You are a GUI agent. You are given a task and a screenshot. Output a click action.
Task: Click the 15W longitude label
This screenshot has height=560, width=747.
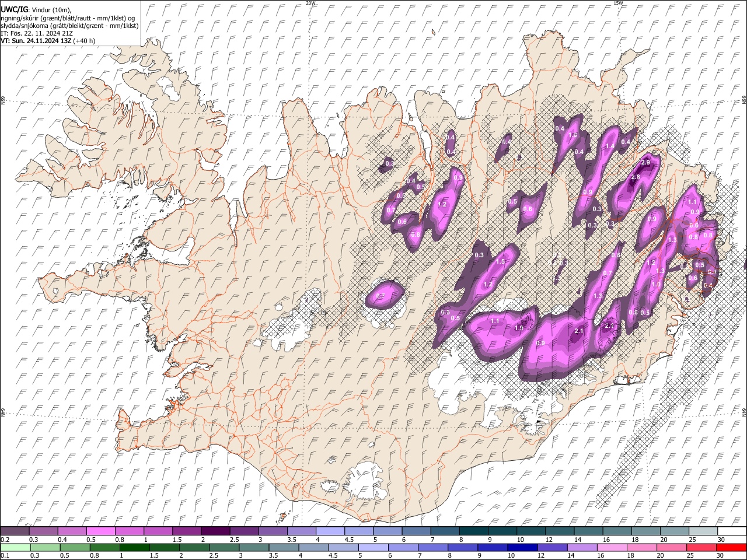[617, 3]
